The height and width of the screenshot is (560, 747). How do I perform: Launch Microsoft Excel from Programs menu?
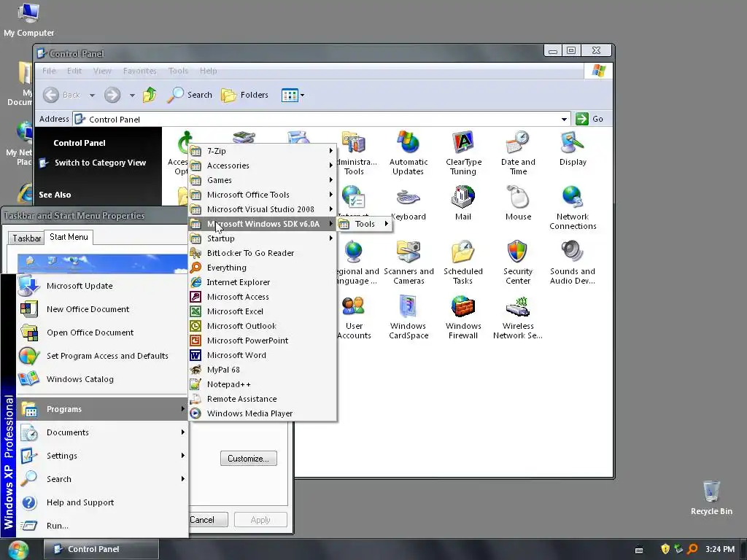263,311
